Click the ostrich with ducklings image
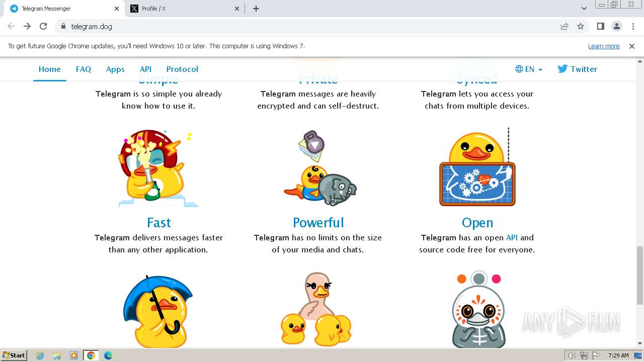The width and height of the screenshot is (644, 362). [316, 309]
